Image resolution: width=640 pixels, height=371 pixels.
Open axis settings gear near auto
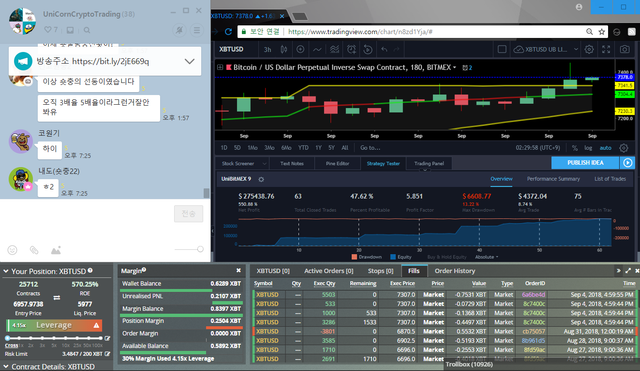[624, 148]
